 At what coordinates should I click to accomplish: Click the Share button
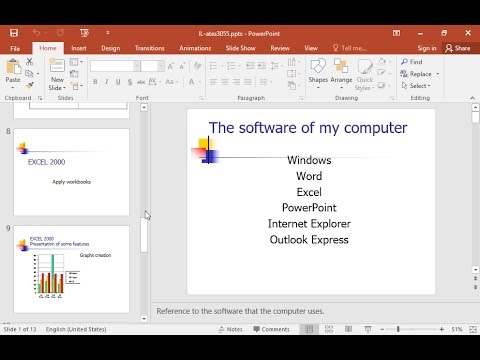point(458,48)
